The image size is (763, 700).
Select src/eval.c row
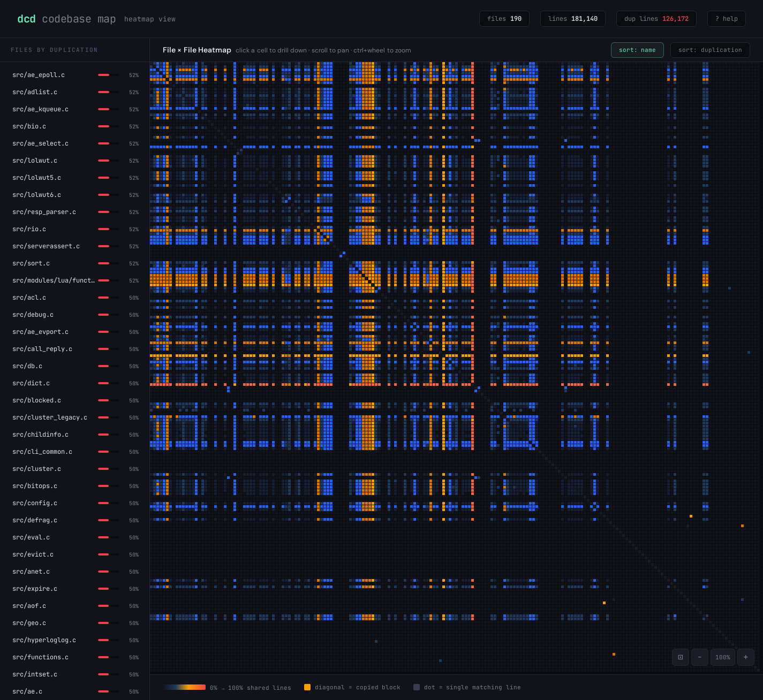point(75,537)
